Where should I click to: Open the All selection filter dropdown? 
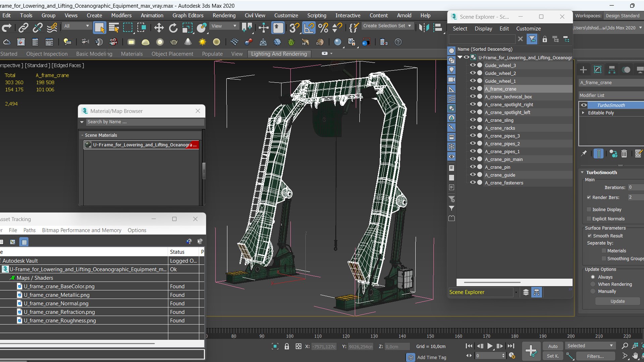[77, 26]
